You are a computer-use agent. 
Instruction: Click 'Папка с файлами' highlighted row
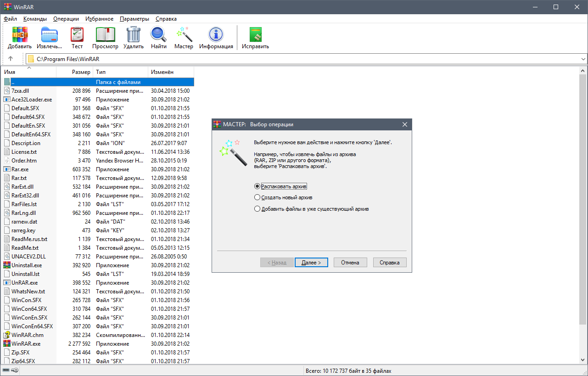click(x=98, y=82)
